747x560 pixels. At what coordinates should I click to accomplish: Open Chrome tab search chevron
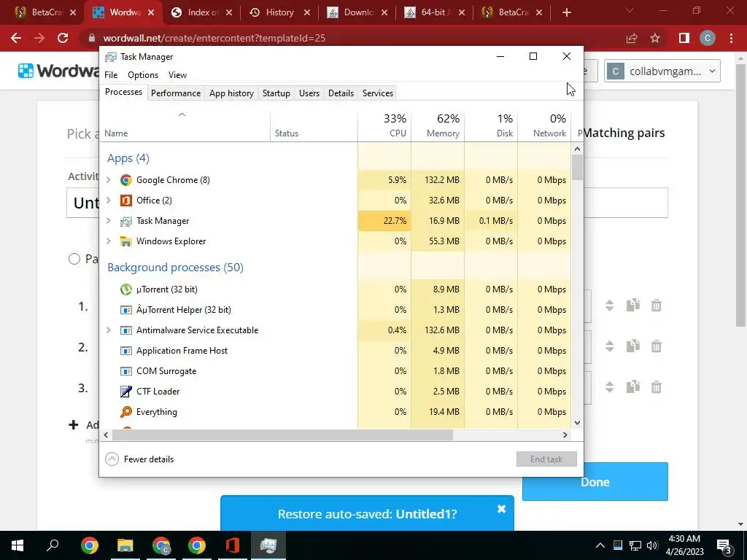[x=630, y=11]
